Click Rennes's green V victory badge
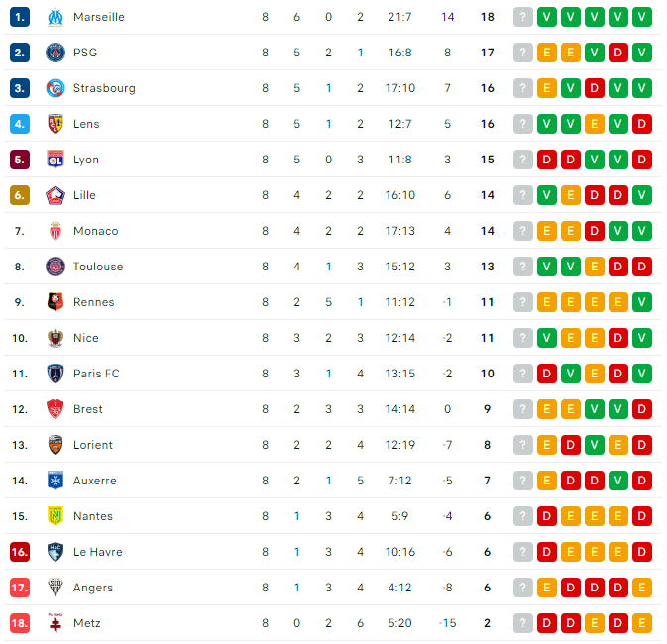Screen dimensions: 667x644 [x=642, y=302]
